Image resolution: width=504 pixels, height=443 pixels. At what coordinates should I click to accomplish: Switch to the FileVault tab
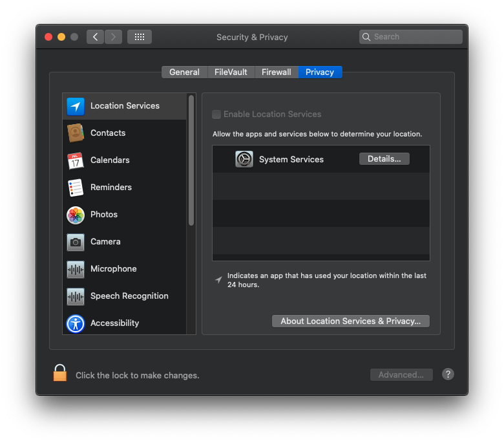231,72
